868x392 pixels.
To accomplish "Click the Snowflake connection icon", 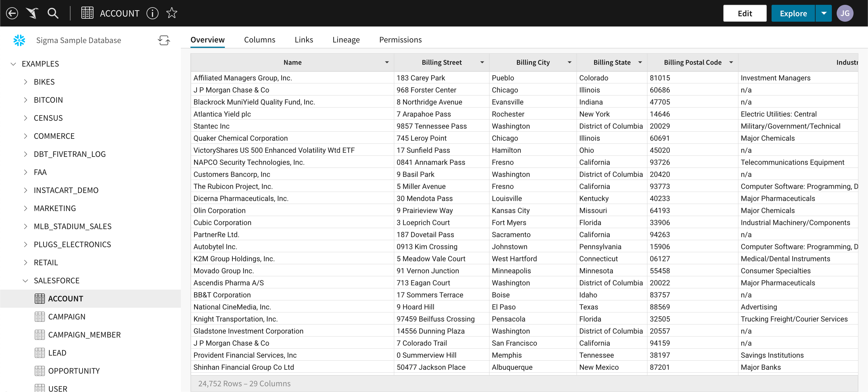I will coord(19,40).
